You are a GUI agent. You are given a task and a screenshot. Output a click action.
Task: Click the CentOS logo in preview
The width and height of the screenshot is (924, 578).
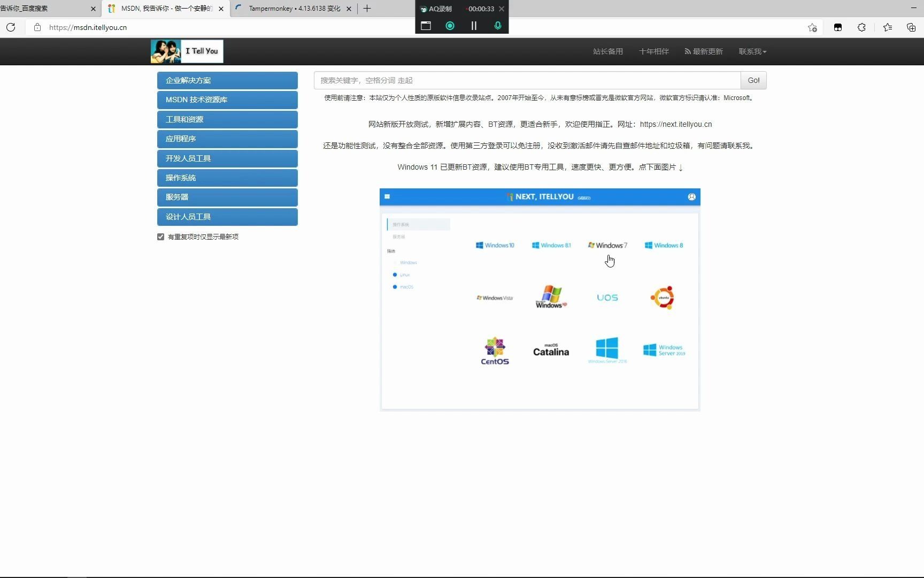[x=495, y=351]
